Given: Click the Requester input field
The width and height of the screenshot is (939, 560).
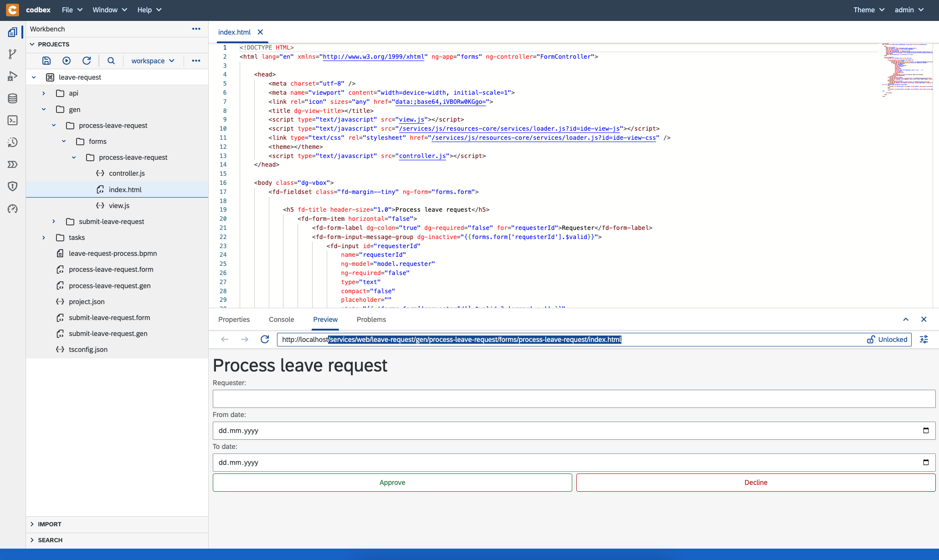Looking at the screenshot, I should [574, 399].
